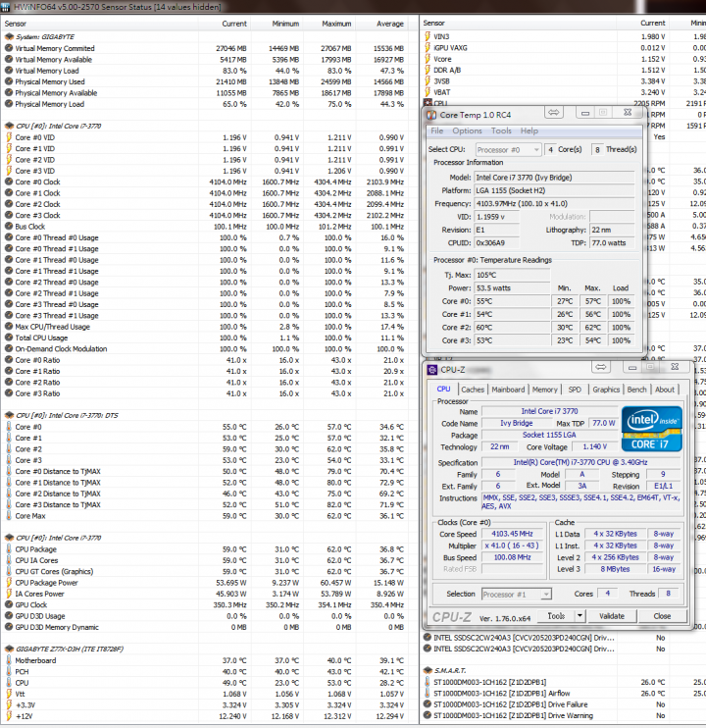Screen dimensions: 706x728
Task: Click the Motherboard thermometer icon
Action: coord(9,660)
